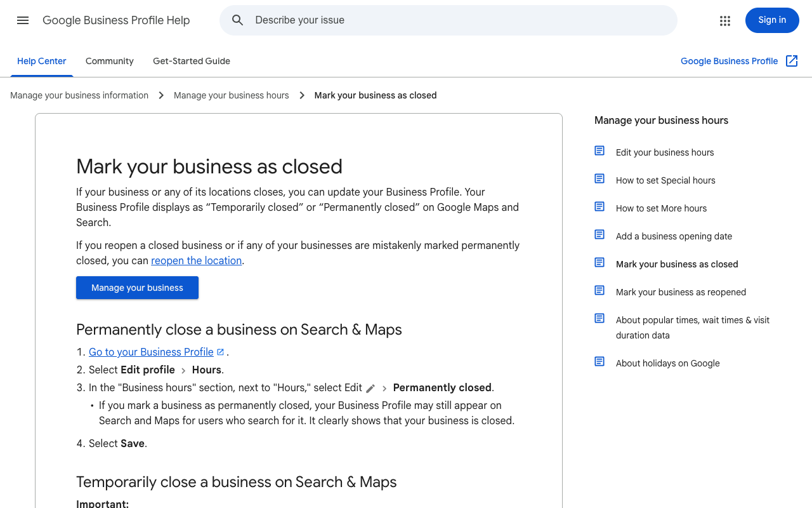Open the Get-Started Guide tab
The width and height of the screenshot is (812, 508).
pyautogui.click(x=192, y=61)
